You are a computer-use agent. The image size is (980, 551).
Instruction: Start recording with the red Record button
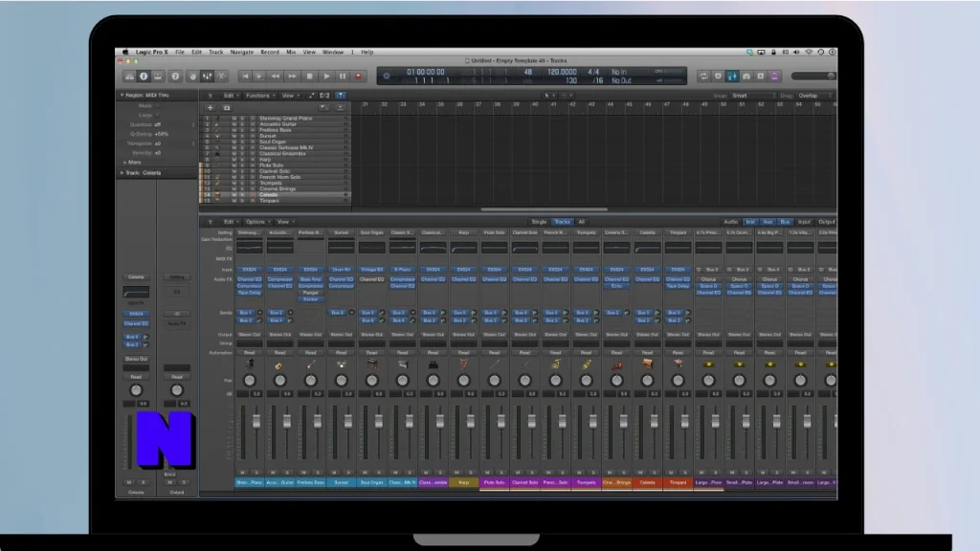pos(359,77)
